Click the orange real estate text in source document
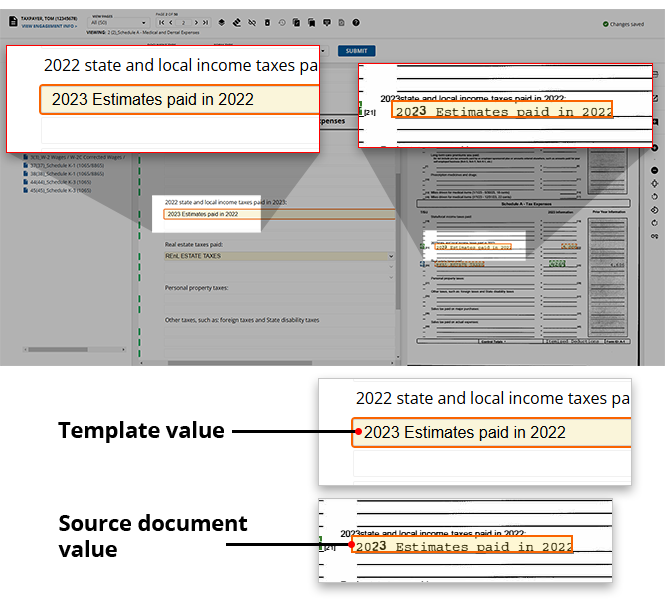665x615 pixels. 460,264
